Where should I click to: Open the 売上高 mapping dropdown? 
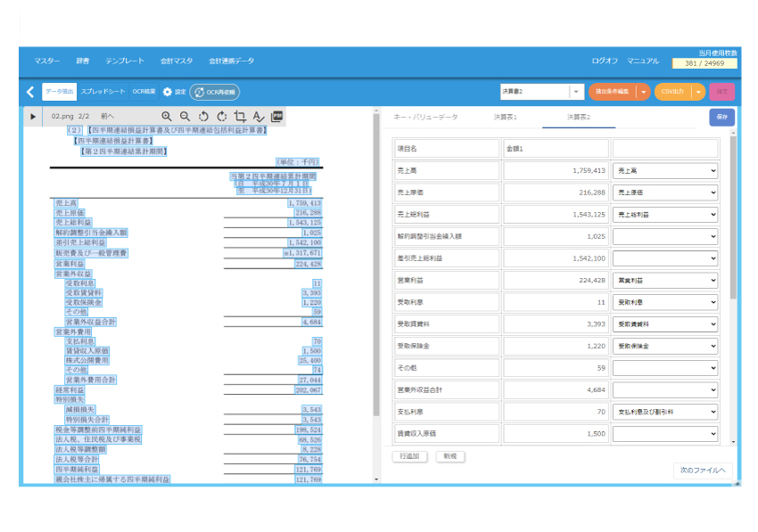tap(666, 169)
